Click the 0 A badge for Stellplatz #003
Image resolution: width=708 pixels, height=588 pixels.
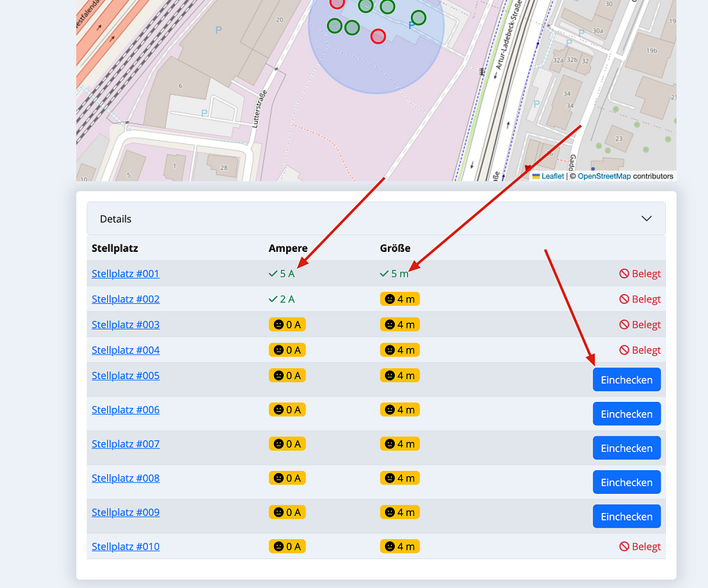[287, 325]
